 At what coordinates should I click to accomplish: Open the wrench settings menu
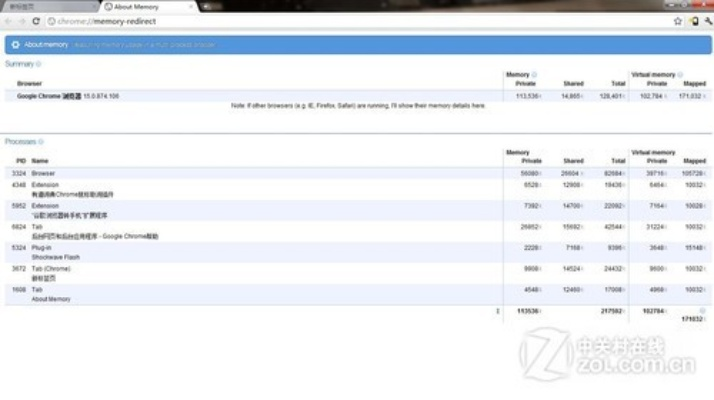tap(707, 21)
